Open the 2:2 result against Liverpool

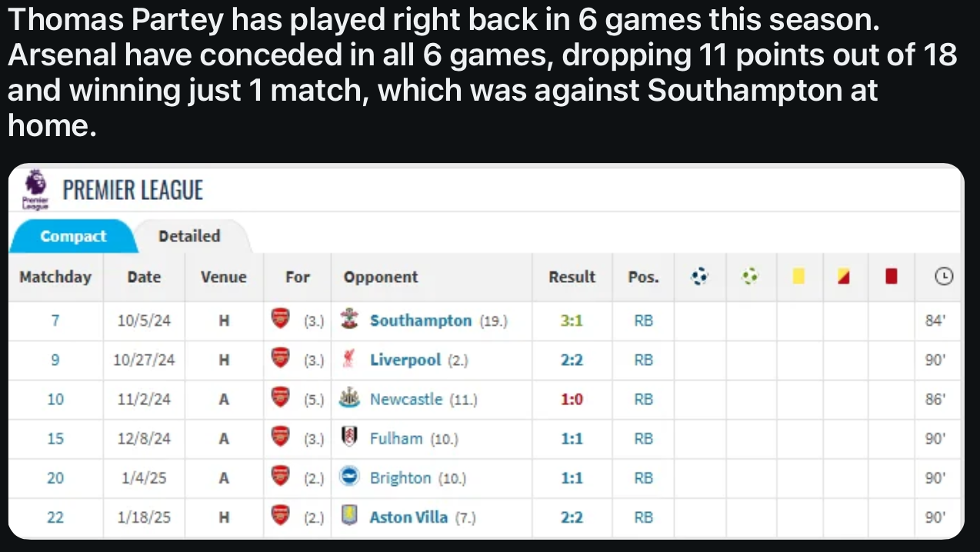pyautogui.click(x=572, y=360)
